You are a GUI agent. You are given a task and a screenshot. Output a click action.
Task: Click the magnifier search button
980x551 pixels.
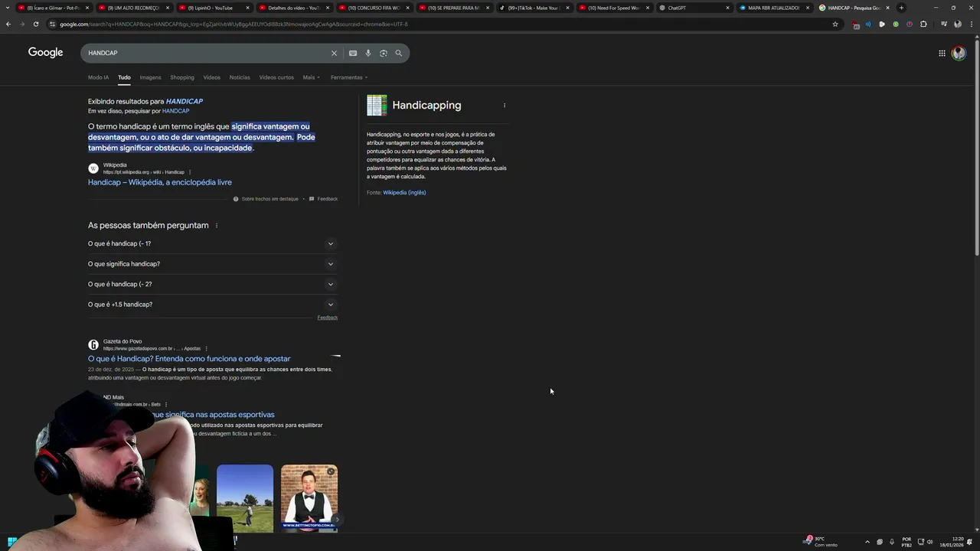pos(398,53)
